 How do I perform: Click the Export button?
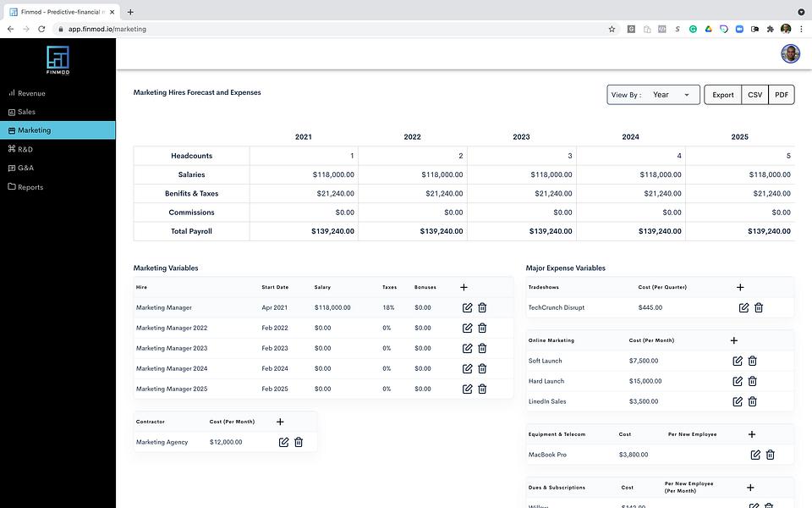click(722, 95)
